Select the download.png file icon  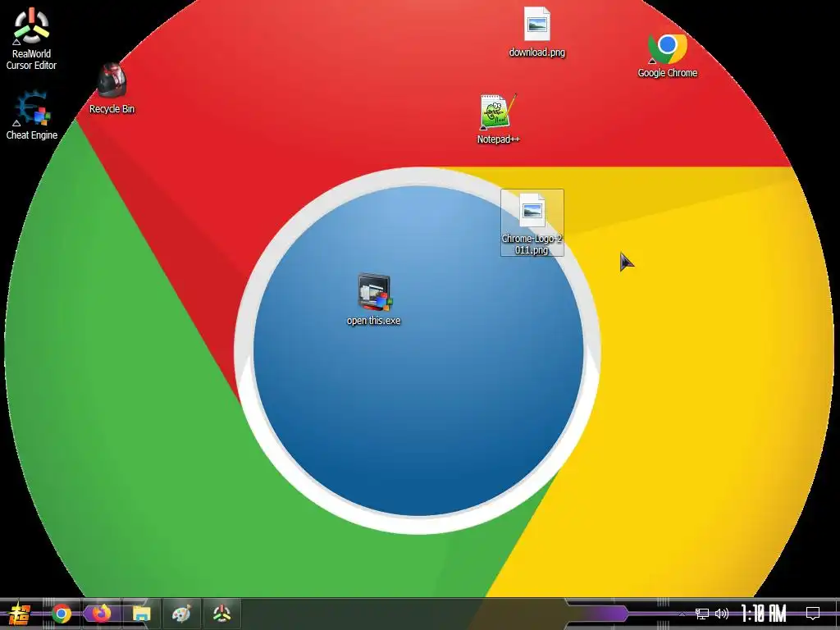coord(536,32)
